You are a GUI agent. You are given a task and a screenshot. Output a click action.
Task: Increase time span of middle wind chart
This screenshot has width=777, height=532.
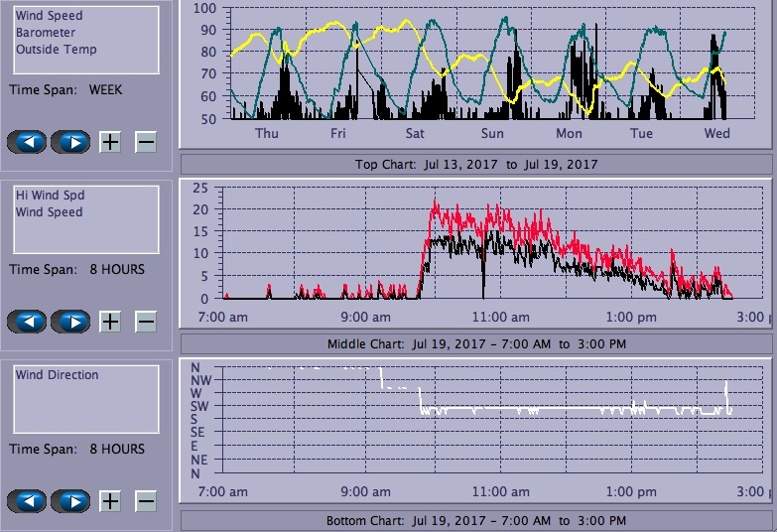(110, 322)
